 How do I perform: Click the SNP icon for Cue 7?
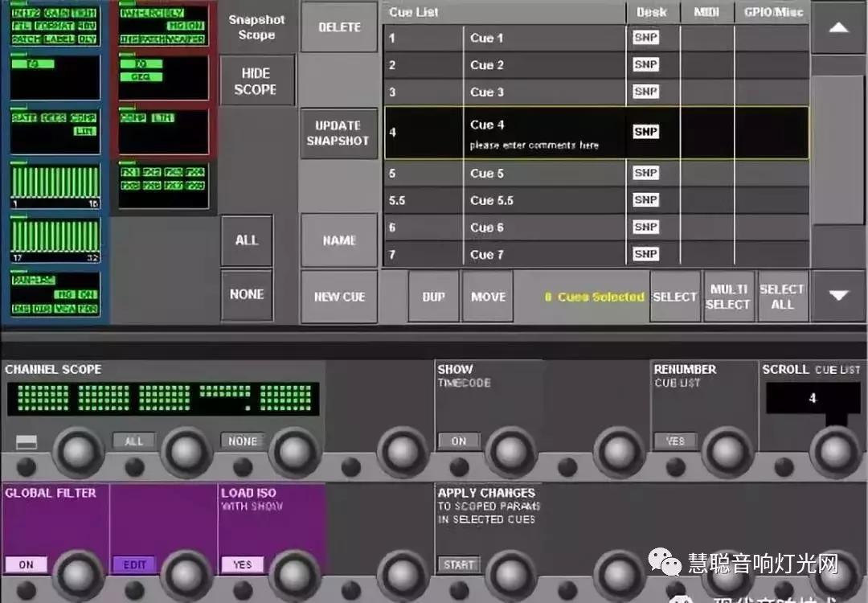(x=645, y=254)
